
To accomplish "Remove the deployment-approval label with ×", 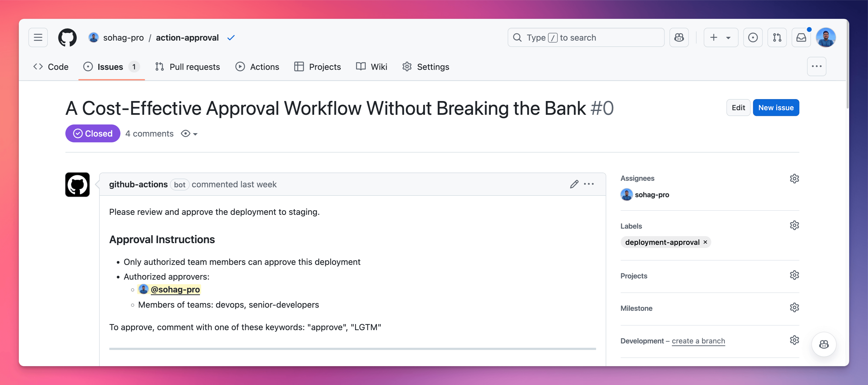I will pos(705,242).
